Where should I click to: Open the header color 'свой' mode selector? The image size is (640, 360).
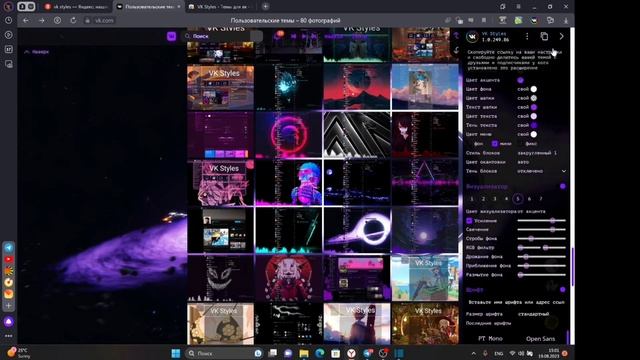(523, 98)
